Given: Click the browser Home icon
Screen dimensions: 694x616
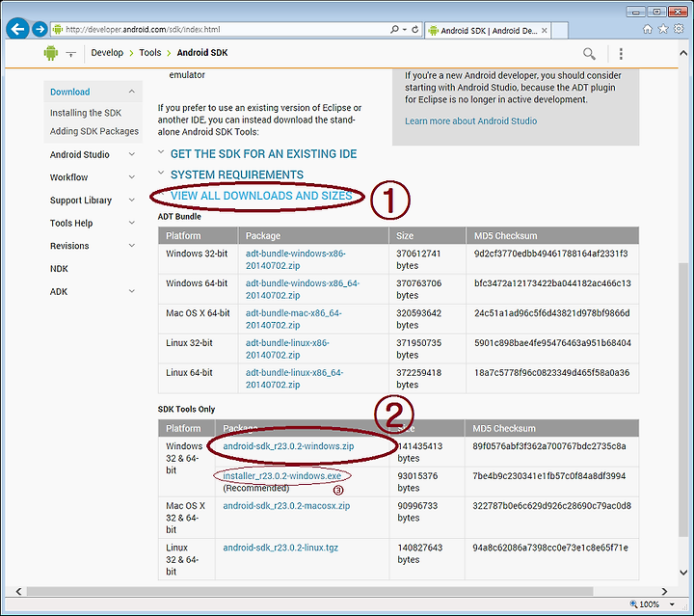Looking at the screenshot, I should point(648,29).
